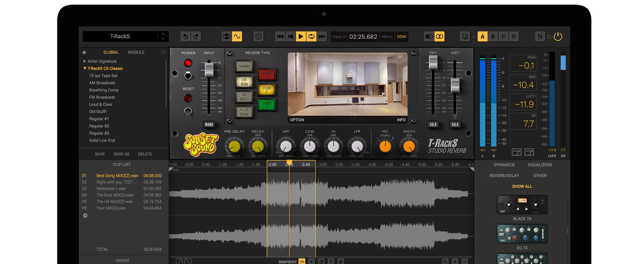Screen dimensions: 644x264
Task: Select the BLACK 76 module thumbnail
Action: 522,204
